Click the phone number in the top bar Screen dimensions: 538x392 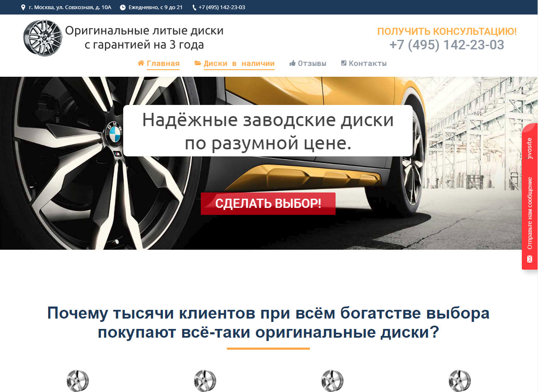[x=222, y=7]
